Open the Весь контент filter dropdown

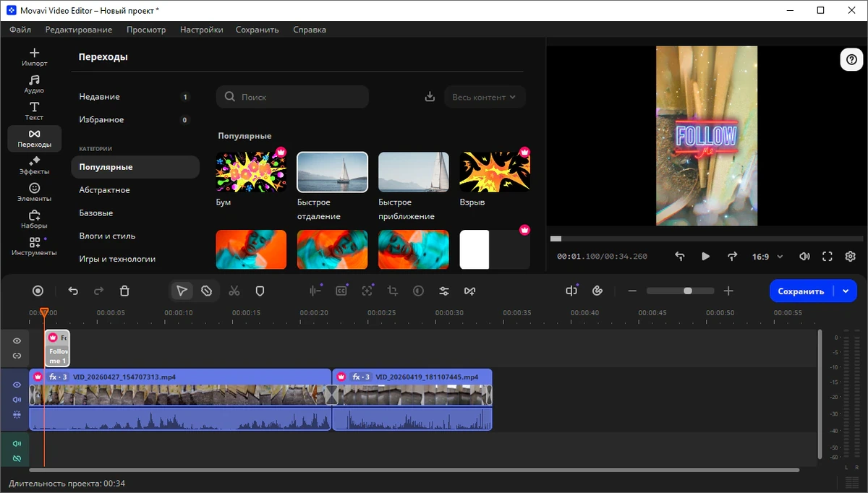click(x=485, y=97)
